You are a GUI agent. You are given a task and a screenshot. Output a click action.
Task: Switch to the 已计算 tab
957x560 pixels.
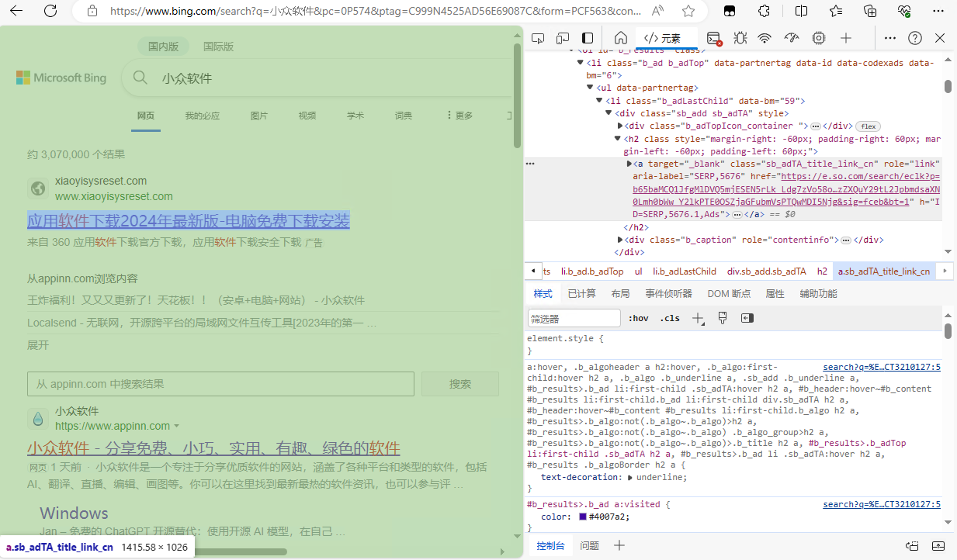point(581,294)
